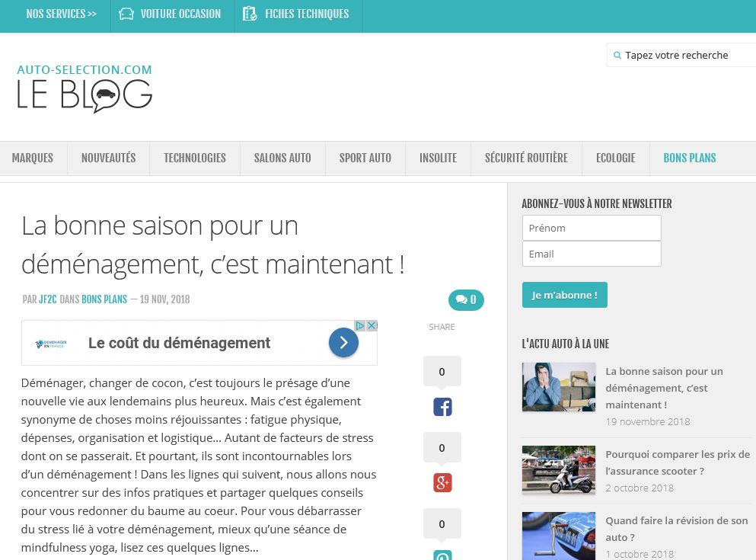
Task: Open the Voiture Occasion link
Action: (x=172, y=14)
